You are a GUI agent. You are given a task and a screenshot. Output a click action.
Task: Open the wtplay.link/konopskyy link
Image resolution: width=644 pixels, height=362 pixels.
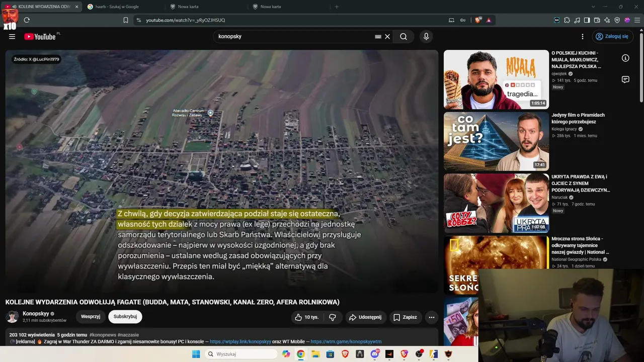tap(240, 342)
